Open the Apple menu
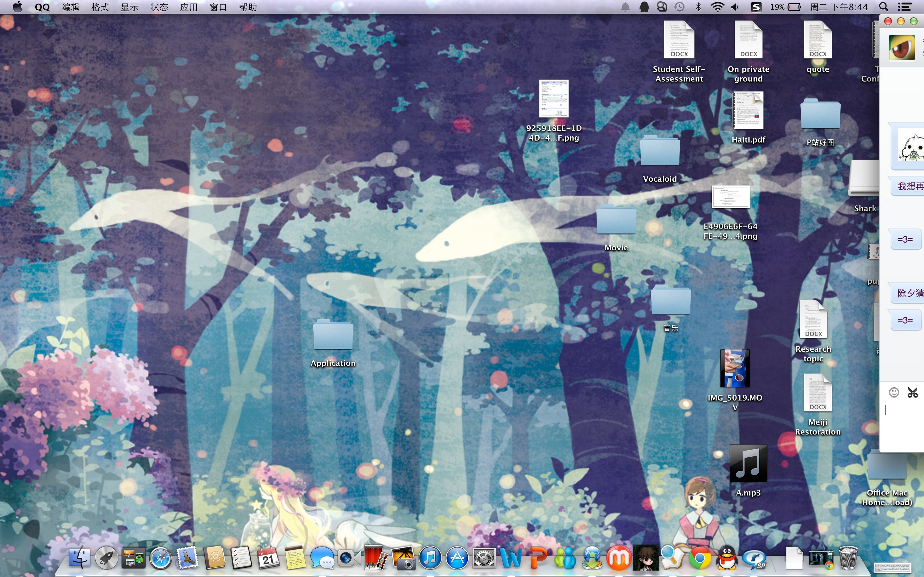The image size is (924, 577). pos(17,7)
